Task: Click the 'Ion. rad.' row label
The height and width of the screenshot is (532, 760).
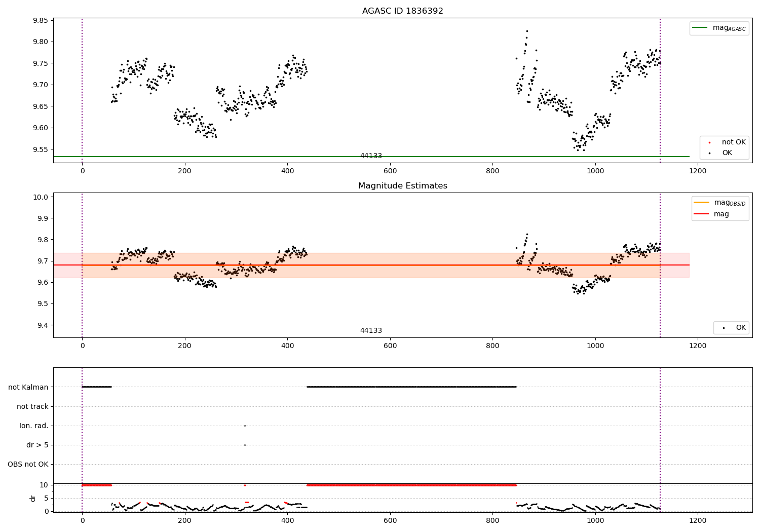Action: [x=34, y=426]
